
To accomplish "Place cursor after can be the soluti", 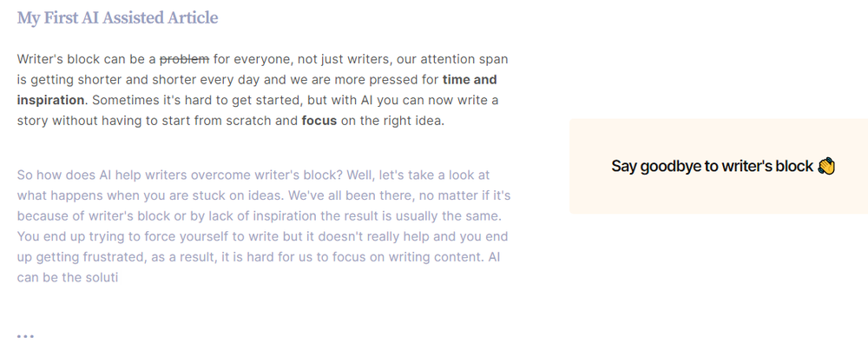I will coord(118,277).
